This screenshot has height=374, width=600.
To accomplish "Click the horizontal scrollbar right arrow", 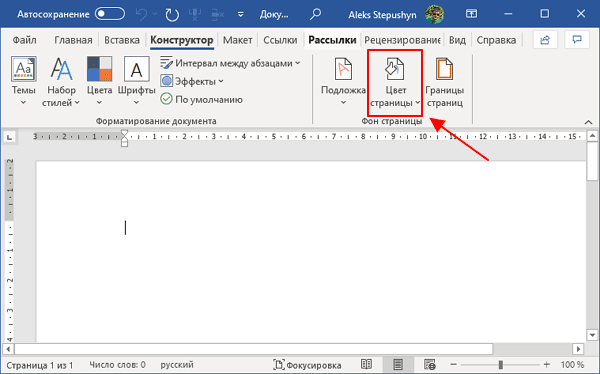I will pyautogui.click(x=578, y=349).
